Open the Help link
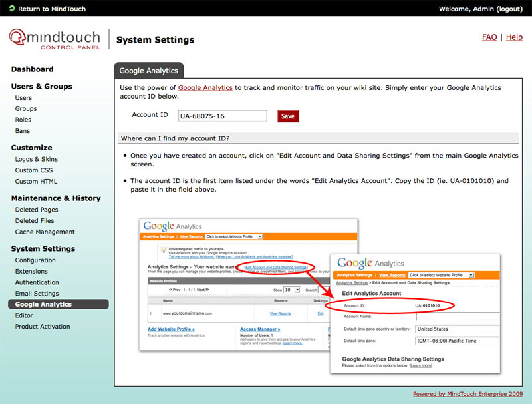 (x=514, y=37)
